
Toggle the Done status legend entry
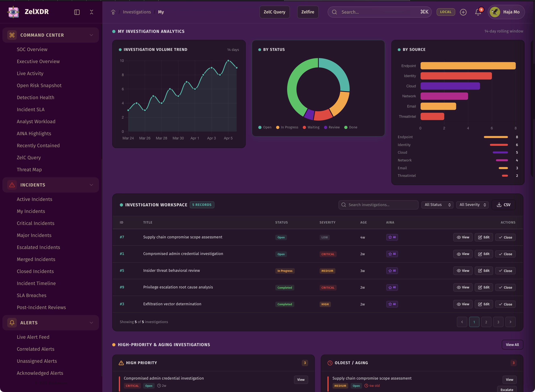tap(351, 127)
